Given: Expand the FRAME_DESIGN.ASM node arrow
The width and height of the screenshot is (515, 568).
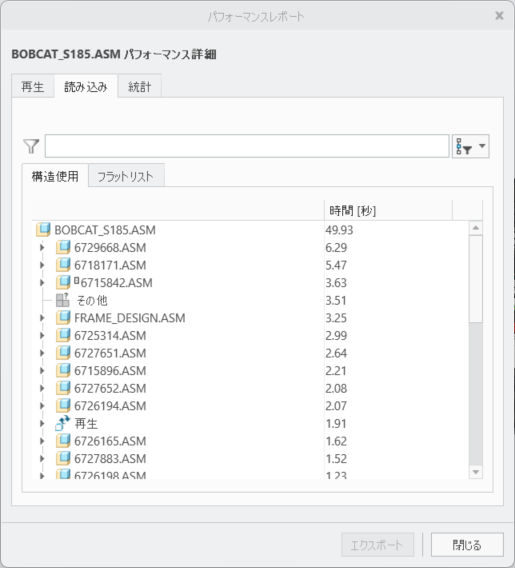Looking at the screenshot, I should coord(42,318).
